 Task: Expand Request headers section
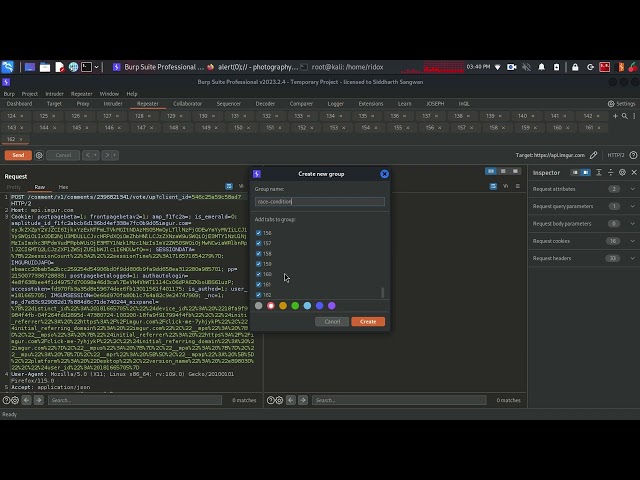(x=631, y=258)
